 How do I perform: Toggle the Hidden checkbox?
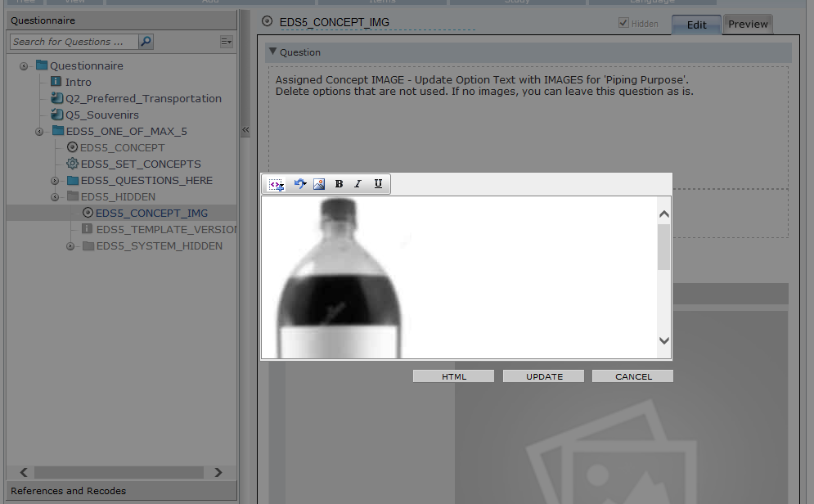pos(623,23)
